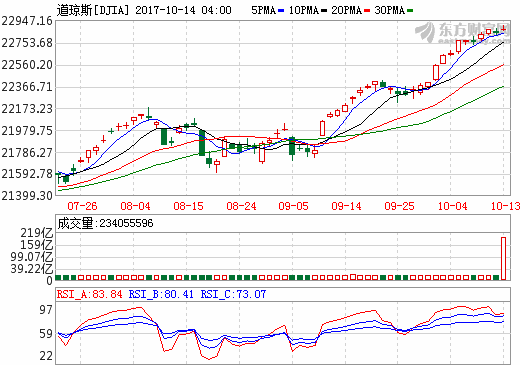Screen dimensions: 520x365
Task: Click the date label 08-04
Action: pos(135,206)
